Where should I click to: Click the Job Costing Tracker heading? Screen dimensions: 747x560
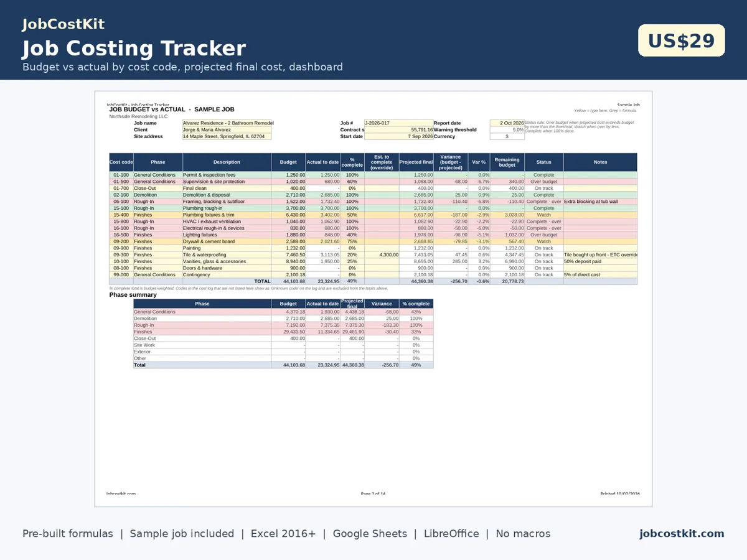point(134,49)
